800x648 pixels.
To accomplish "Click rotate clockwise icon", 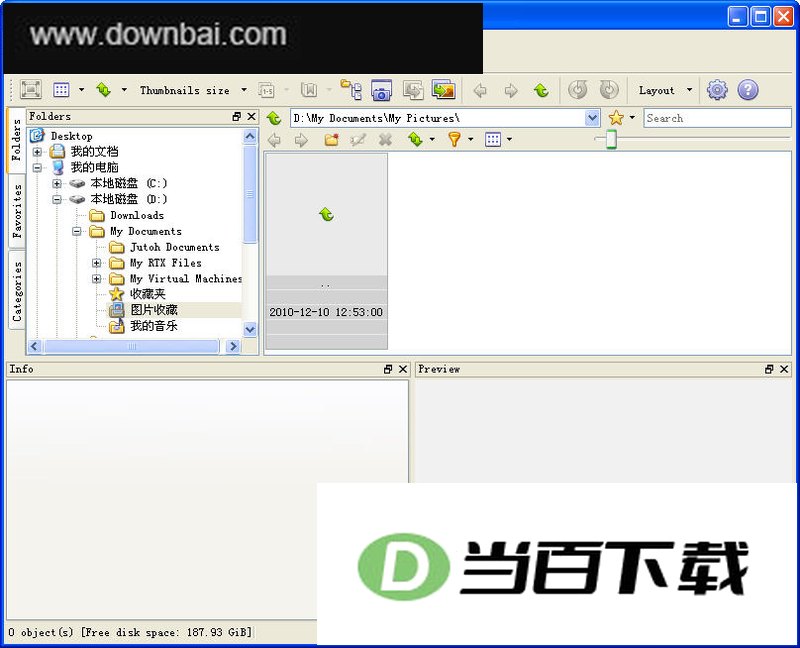I will click(609, 90).
